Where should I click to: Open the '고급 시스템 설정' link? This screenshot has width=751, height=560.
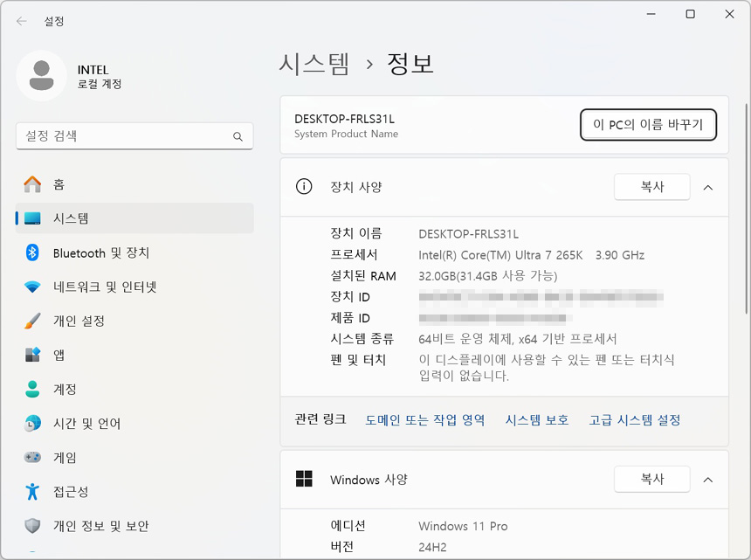(x=635, y=420)
